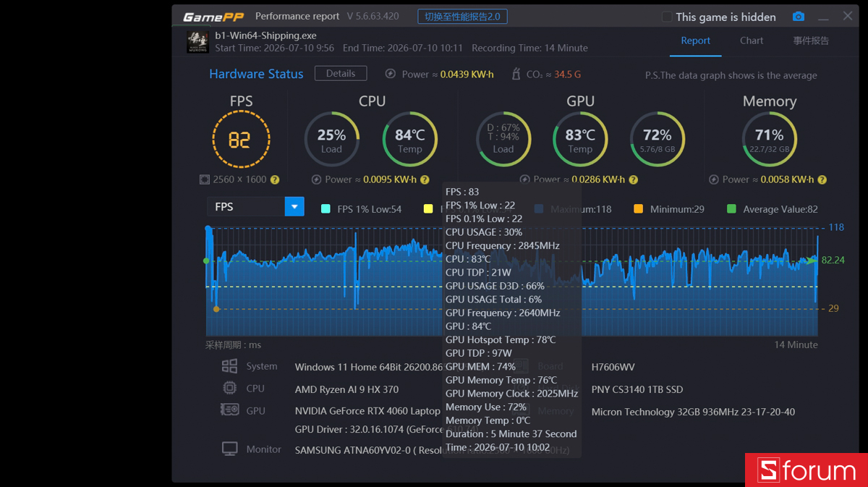Switch to performance report 2.0 button
Screen dimensions: 868x487
462,17
